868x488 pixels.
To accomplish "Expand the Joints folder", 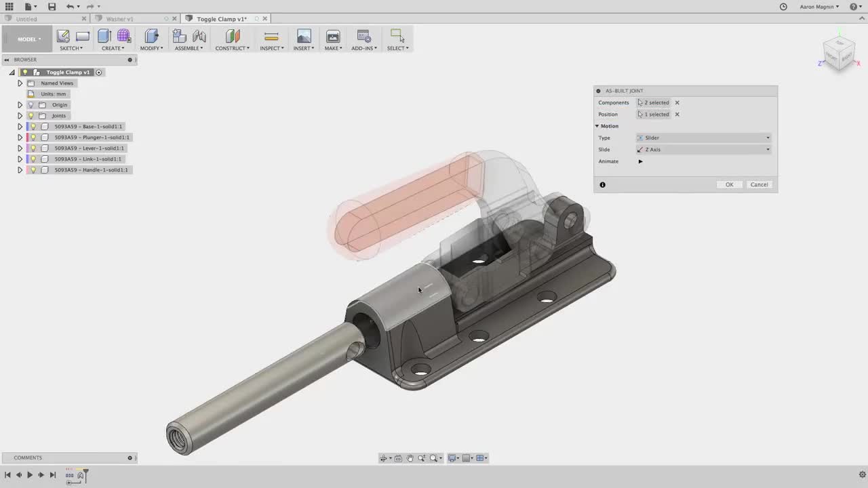I will 20,116.
